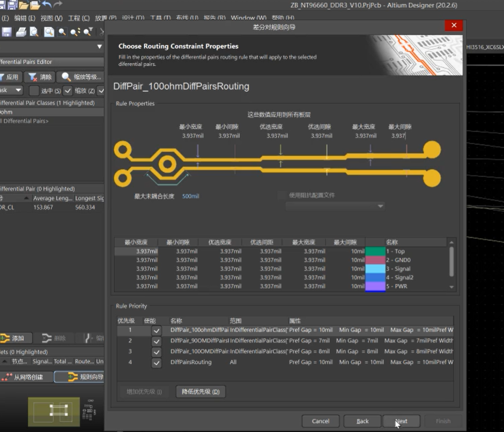Viewport: 504px width, 432px height.
Task: Click the zoom-filtered magnifier with funnel
Action: 88,32
